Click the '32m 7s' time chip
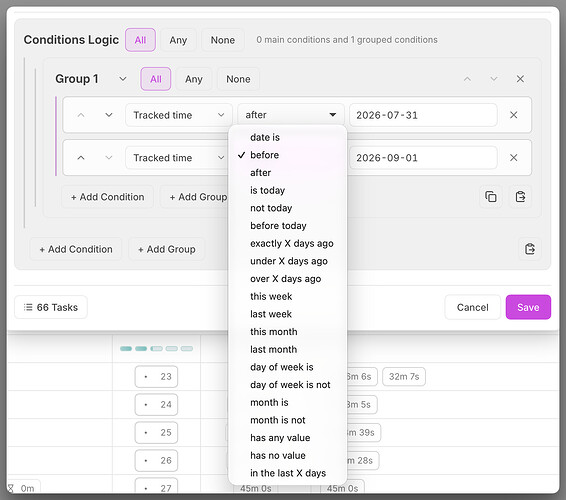The image size is (566, 500). point(404,377)
